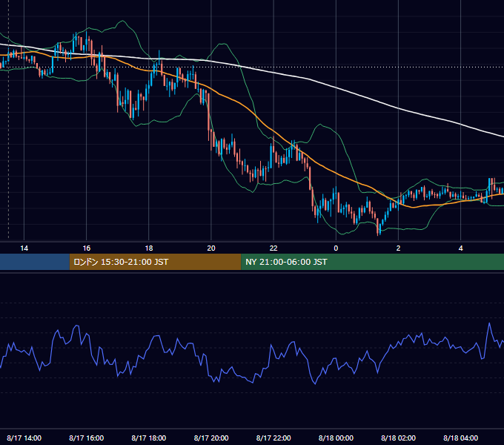
Task: Select the NY 21:00-06:00 JST session bar
Action: (x=373, y=262)
